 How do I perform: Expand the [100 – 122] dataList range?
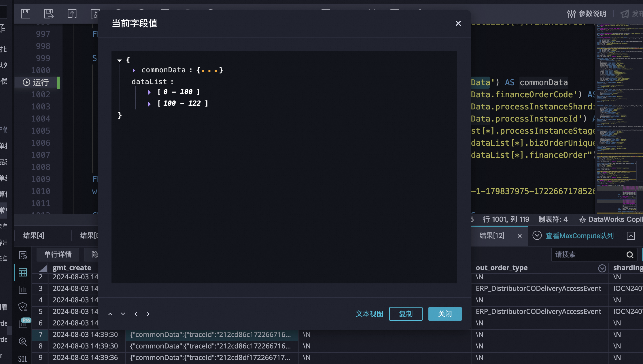tap(149, 104)
